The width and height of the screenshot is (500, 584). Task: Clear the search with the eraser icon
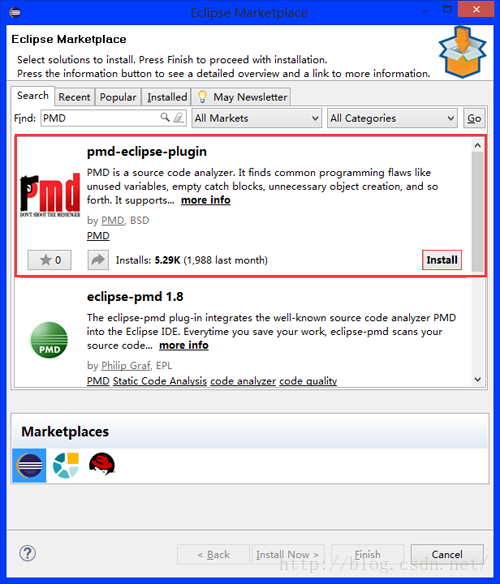click(179, 118)
